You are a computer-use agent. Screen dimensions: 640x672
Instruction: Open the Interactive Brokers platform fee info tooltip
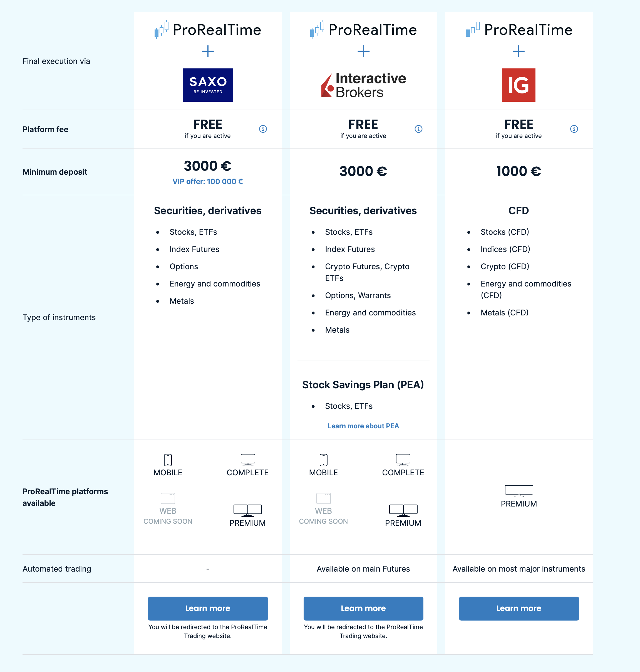418,129
